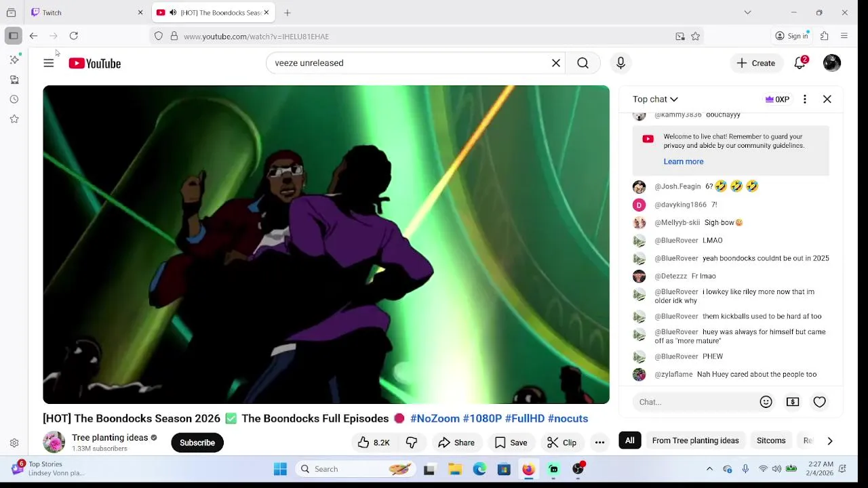Show hidden system tray icons
This screenshot has width=868, height=488.
[x=709, y=469]
